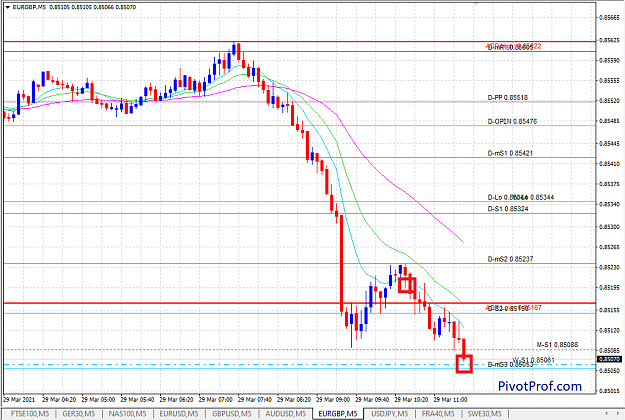625x420 pixels.
Task: Click the 0.85555 price axis value
Action: [x=609, y=81]
